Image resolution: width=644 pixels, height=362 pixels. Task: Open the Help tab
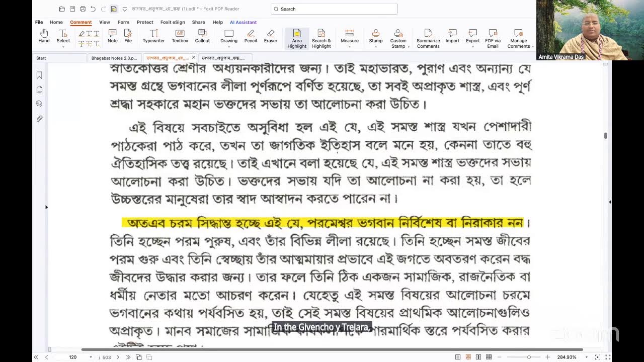point(217,22)
